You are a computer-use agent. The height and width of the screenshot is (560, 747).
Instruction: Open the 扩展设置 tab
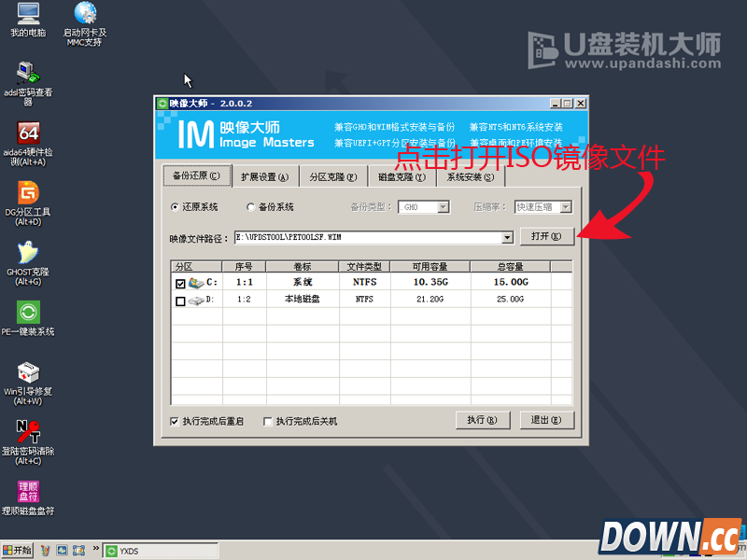tap(264, 176)
